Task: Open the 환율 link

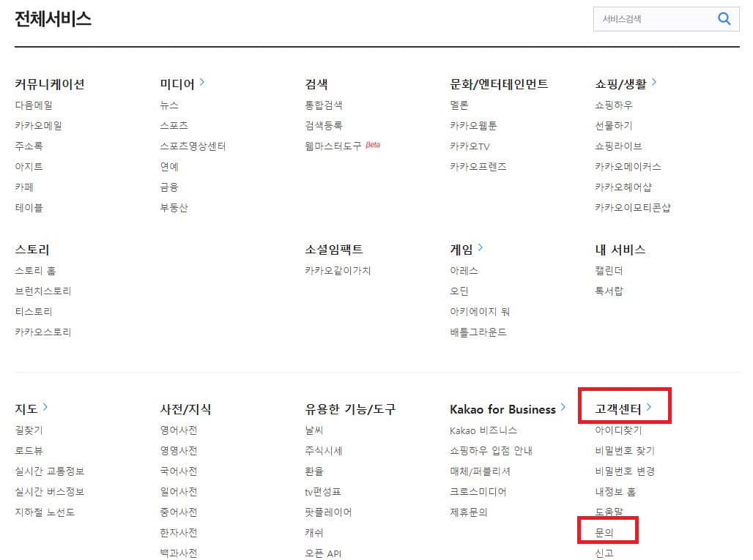Action: pos(314,471)
